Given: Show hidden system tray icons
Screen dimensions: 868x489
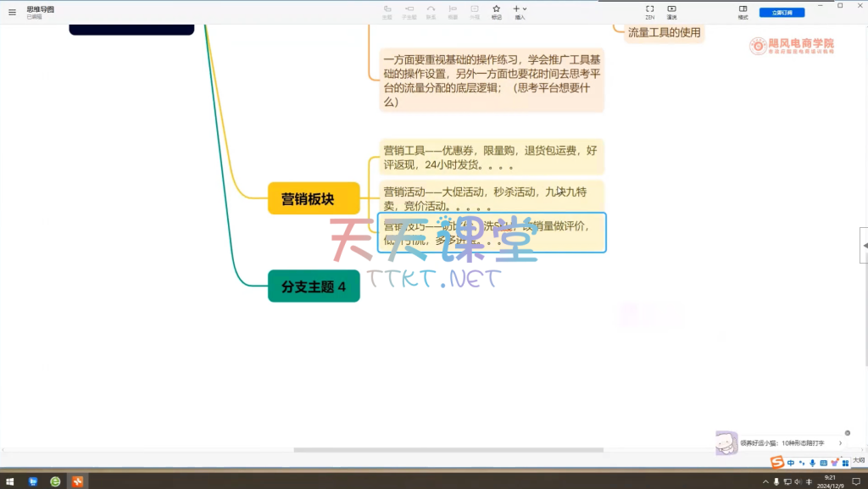Looking at the screenshot, I should coord(765,481).
